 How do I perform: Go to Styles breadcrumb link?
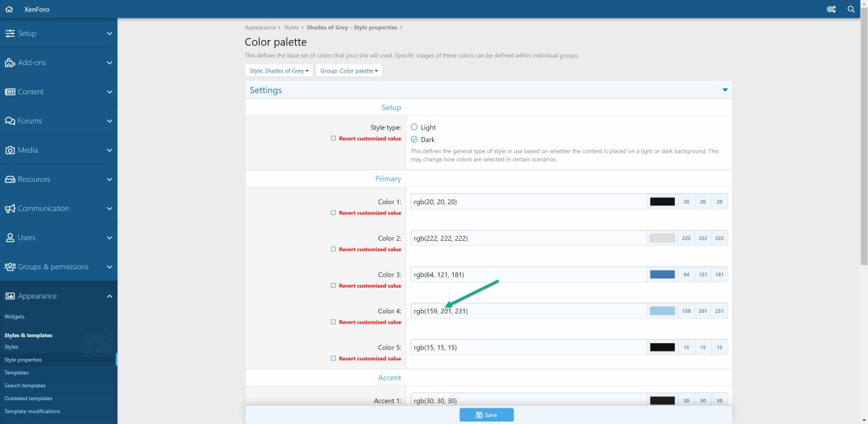click(x=291, y=28)
